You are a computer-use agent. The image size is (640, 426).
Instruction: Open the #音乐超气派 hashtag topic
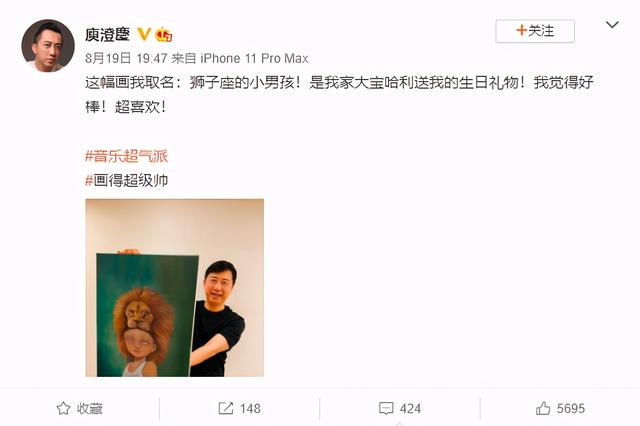click(127, 156)
